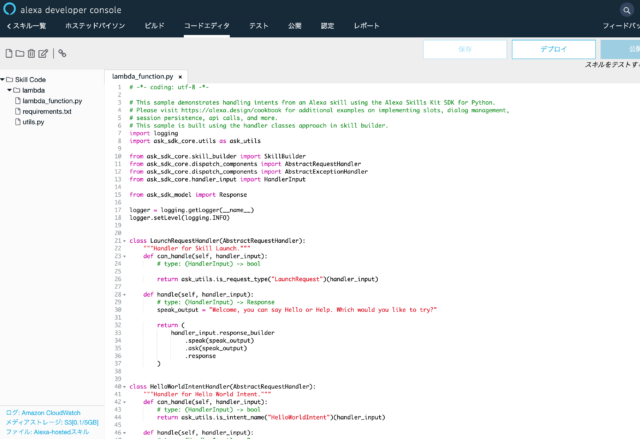The height and width of the screenshot is (439, 640).
Task: Fold handle method at line 46
Action: [x=124, y=433]
